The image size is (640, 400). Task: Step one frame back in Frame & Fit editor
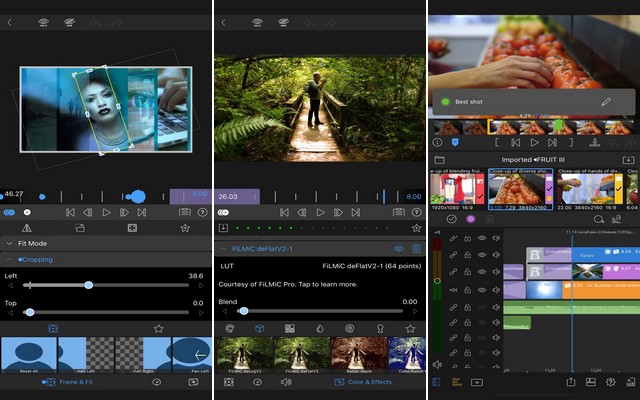pos(88,212)
